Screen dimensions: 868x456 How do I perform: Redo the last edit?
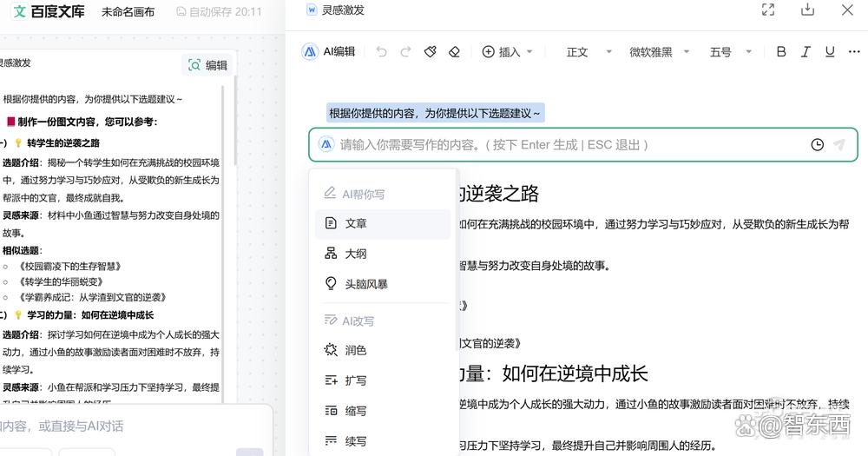coord(405,51)
